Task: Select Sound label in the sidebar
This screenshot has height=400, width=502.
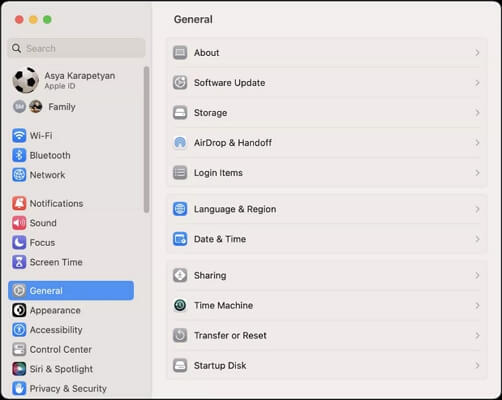Action: (43, 223)
